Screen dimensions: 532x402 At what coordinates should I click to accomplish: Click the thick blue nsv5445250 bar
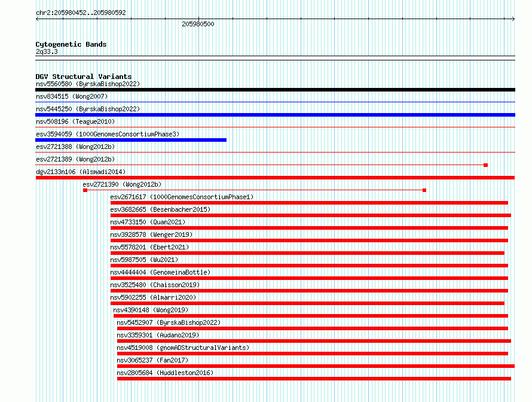tap(275, 115)
